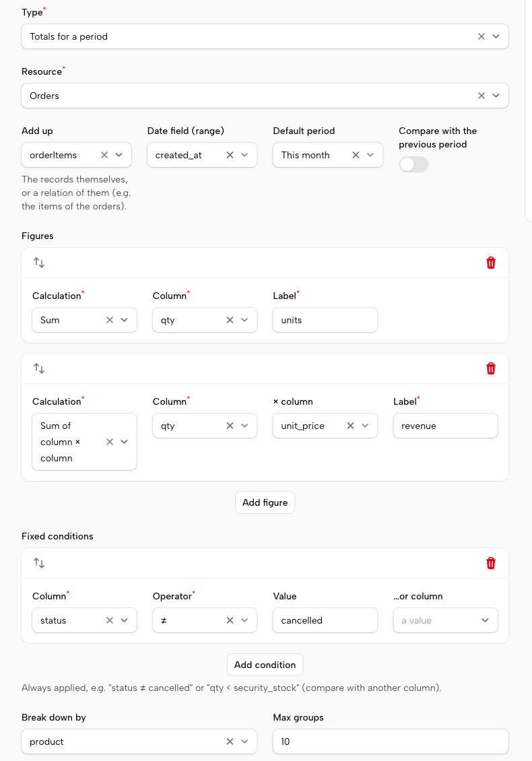Open the 'status' column dropdown

[125, 620]
